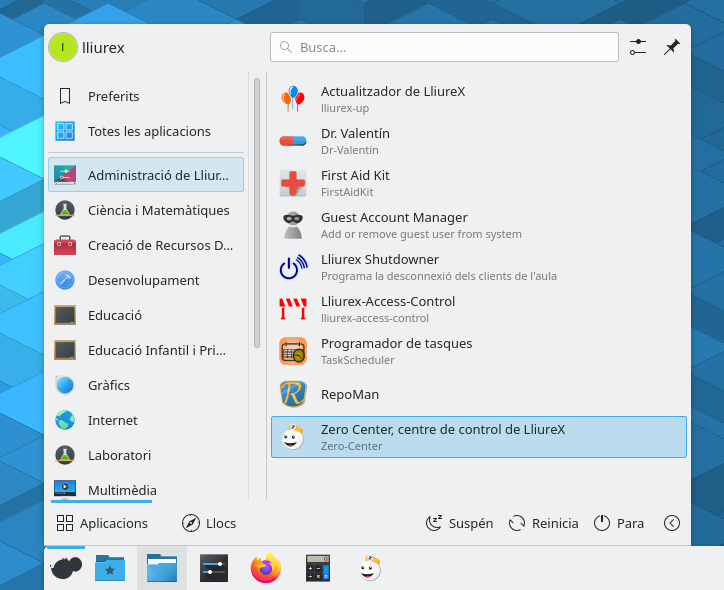Open Lliurex Shutdowner power icon
This screenshot has width=724, height=590.
click(x=293, y=267)
